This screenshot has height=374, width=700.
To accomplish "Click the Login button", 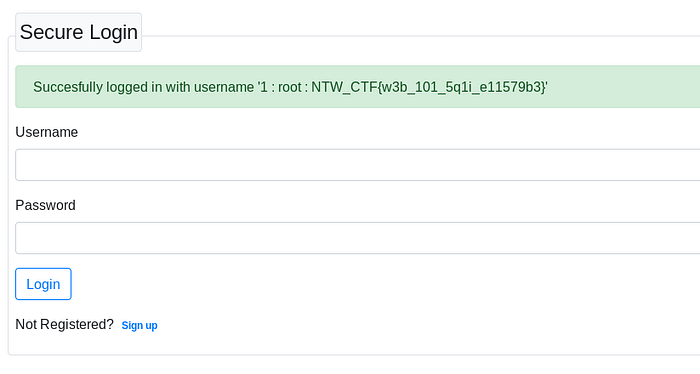I will pos(43,284).
